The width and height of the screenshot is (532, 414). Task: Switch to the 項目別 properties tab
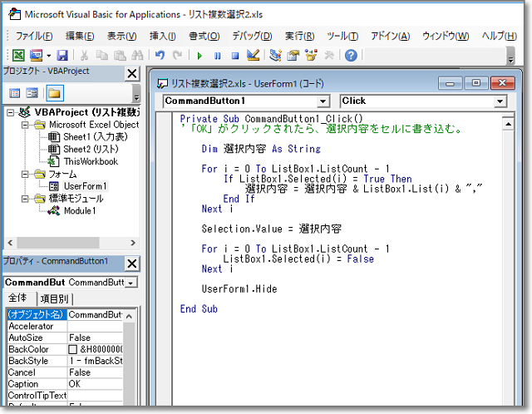(56, 299)
